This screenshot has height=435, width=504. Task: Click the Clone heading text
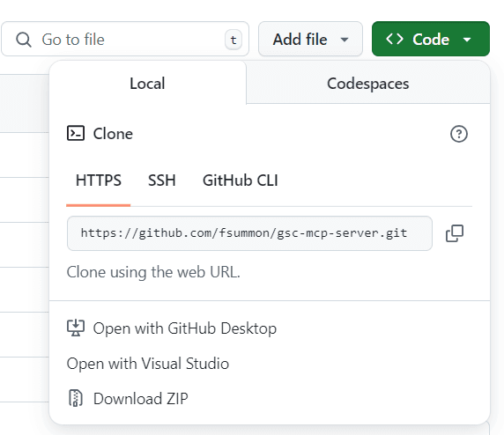tap(113, 134)
